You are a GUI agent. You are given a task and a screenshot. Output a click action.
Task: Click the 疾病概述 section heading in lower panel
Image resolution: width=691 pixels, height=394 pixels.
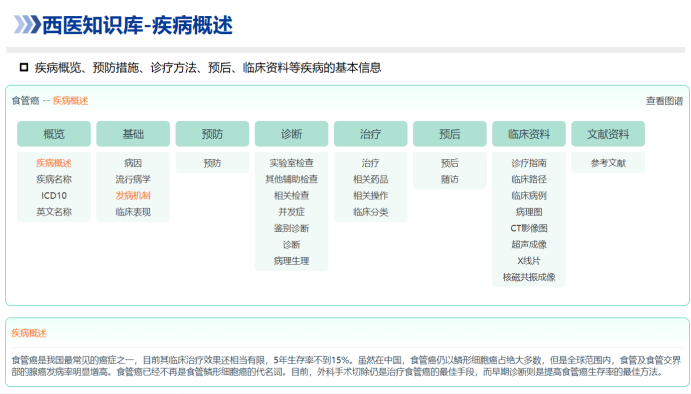29,333
